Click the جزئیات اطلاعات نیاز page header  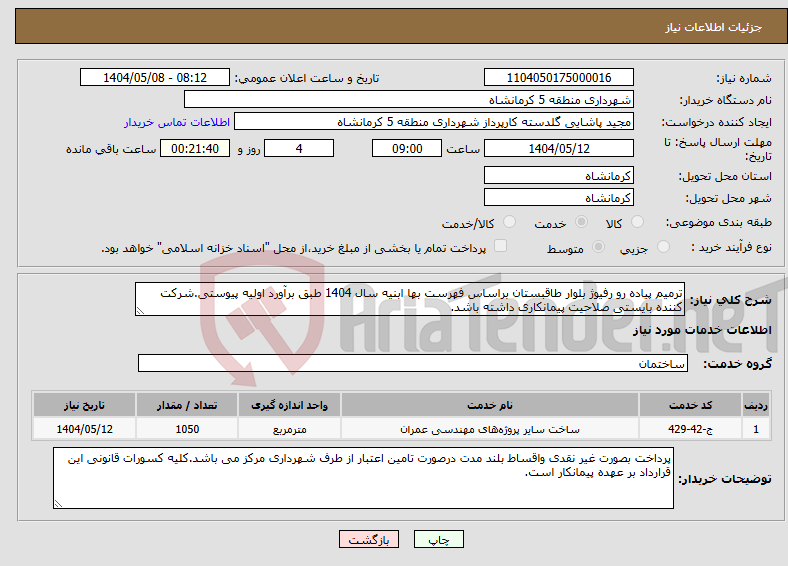pos(714,27)
